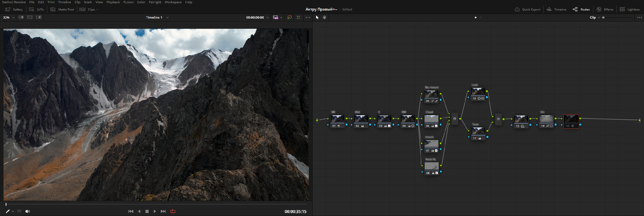The width and height of the screenshot is (644, 216).
Task: Select node 10 labeled Look
Action: click(478, 94)
